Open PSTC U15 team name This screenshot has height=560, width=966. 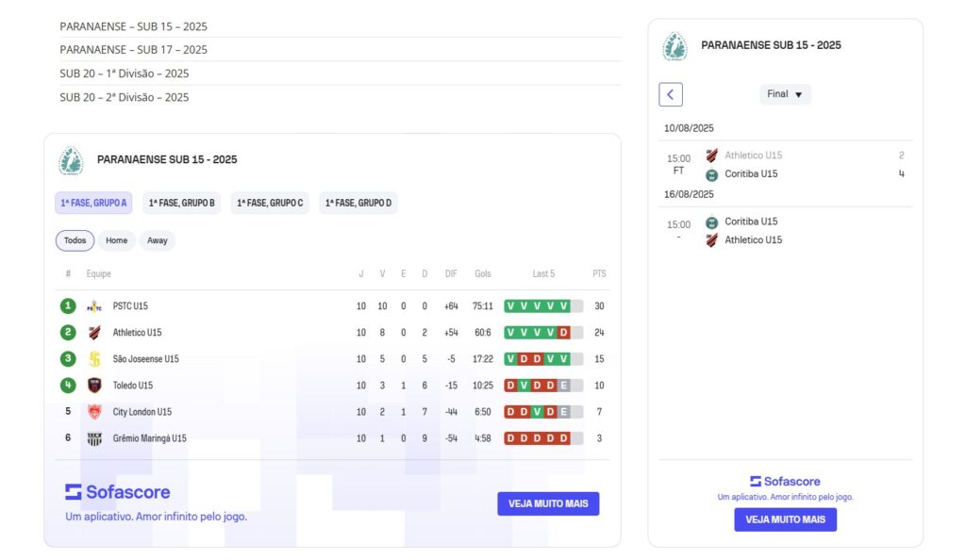coord(130,305)
